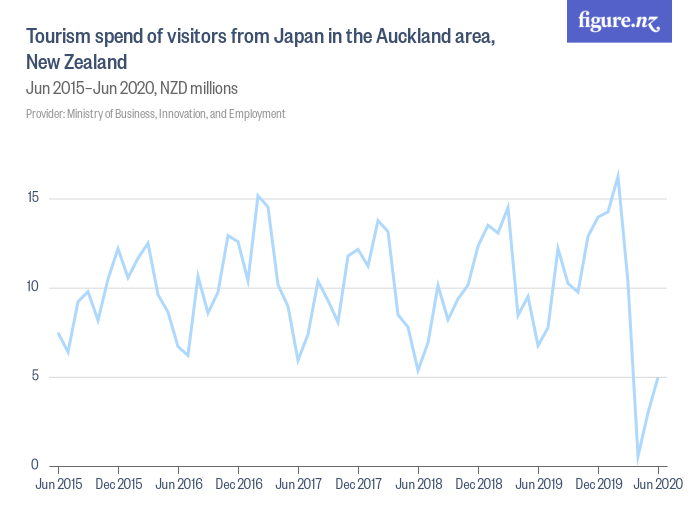Select the Dec 2016 x-axis label

(x=238, y=485)
